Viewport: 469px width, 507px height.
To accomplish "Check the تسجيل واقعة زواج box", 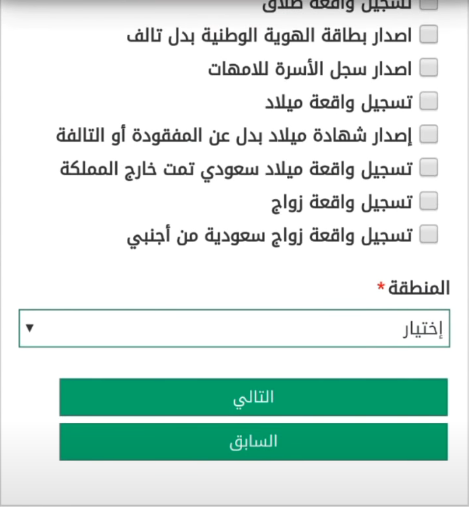I will coord(429,201).
